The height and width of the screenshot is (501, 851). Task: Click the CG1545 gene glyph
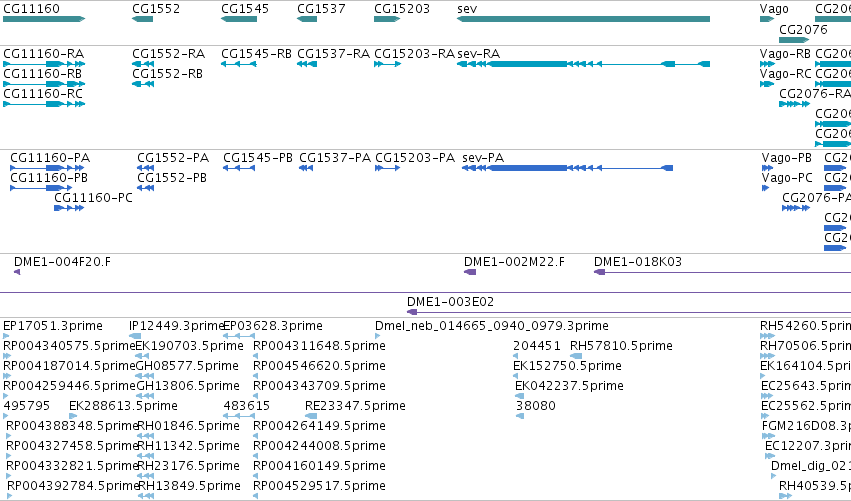pyautogui.click(x=239, y=19)
